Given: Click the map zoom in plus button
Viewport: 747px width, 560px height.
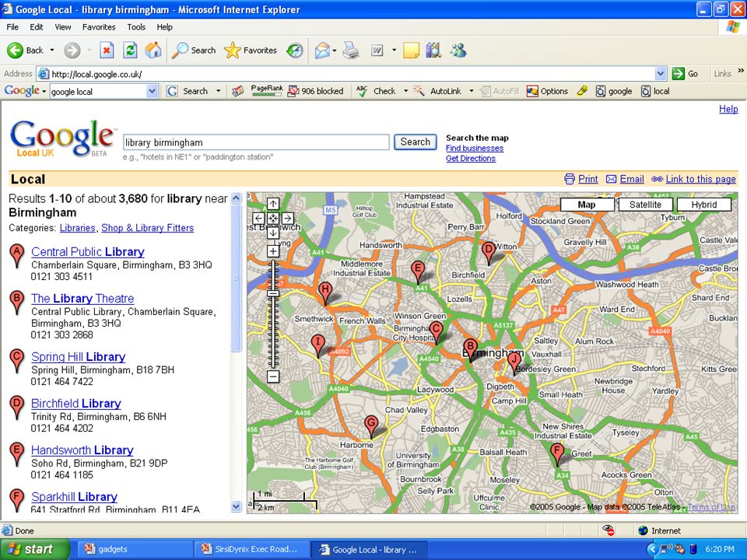Looking at the screenshot, I should 273,251.
